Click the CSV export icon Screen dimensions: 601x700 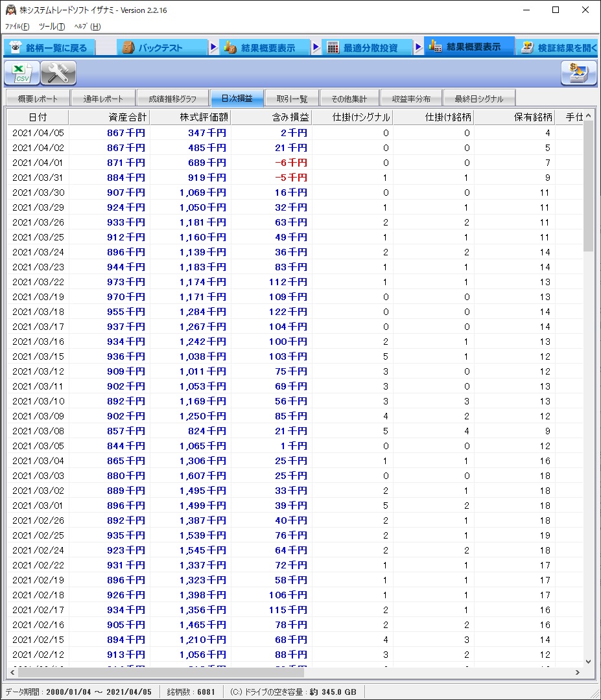click(22, 73)
